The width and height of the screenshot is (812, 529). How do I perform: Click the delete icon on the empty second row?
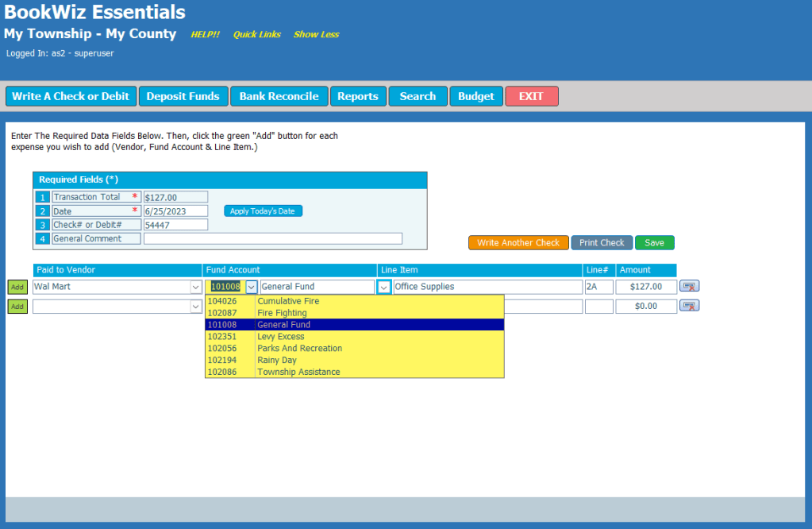(x=689, y=306)
